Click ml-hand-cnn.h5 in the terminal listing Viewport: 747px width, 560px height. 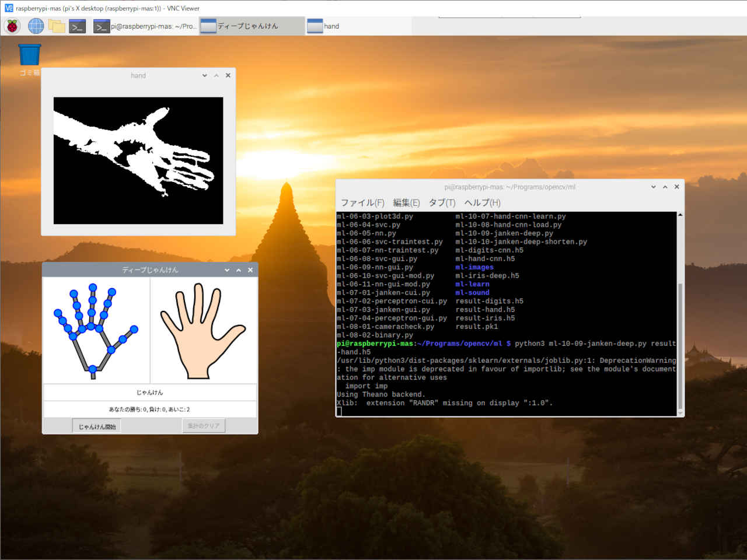click(485, 258)
